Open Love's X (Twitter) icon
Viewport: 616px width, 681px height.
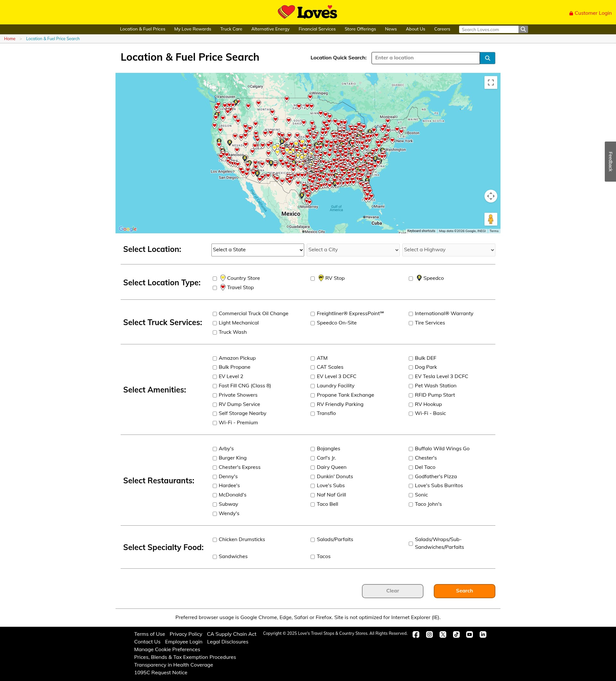[x=443, y=634]
